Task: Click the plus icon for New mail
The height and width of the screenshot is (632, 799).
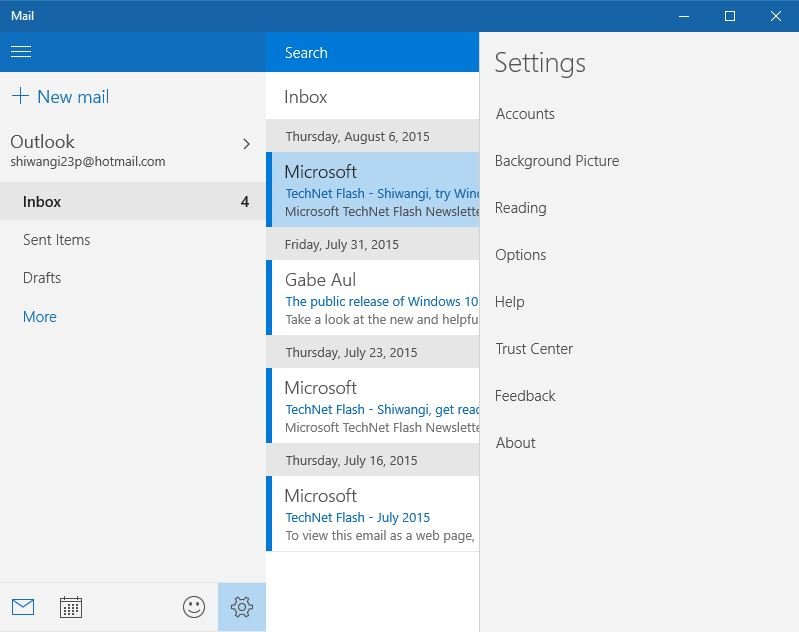Action: 20,96
